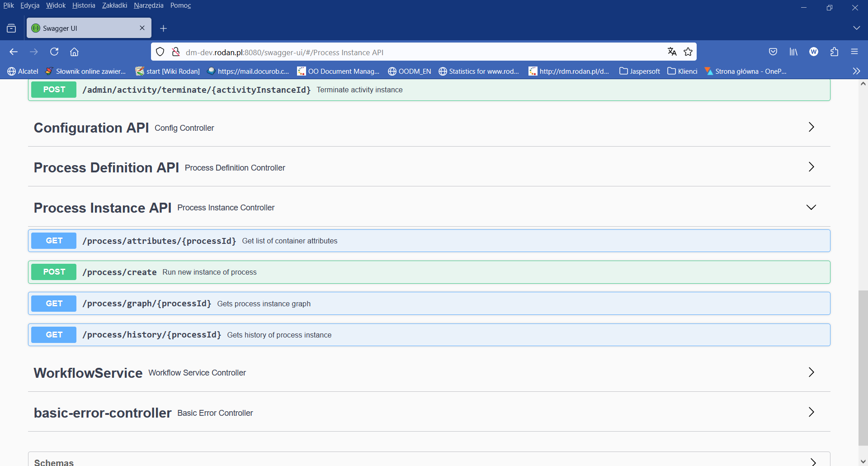Reload the Swagger UI page

tap(54, 52)
